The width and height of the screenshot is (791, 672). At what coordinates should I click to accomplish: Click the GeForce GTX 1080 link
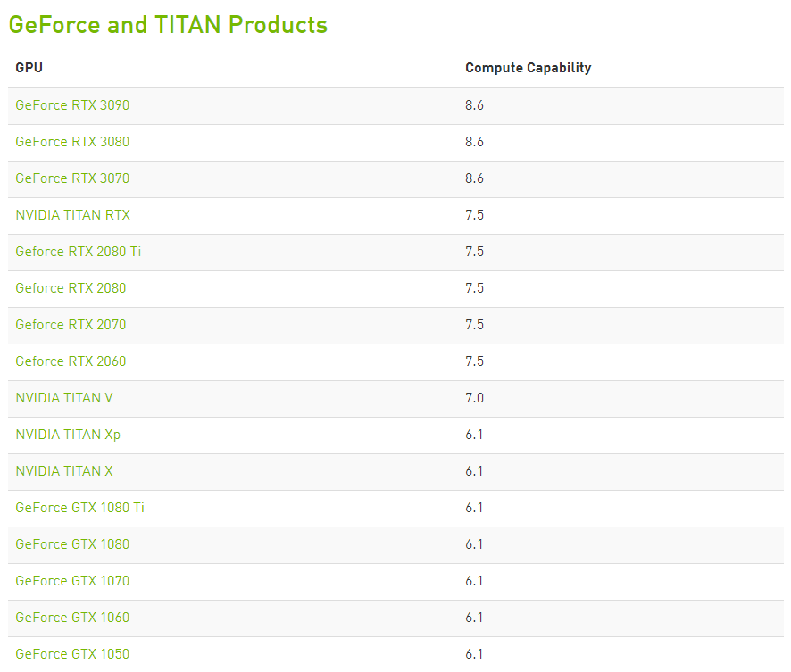tap(72, 544)
